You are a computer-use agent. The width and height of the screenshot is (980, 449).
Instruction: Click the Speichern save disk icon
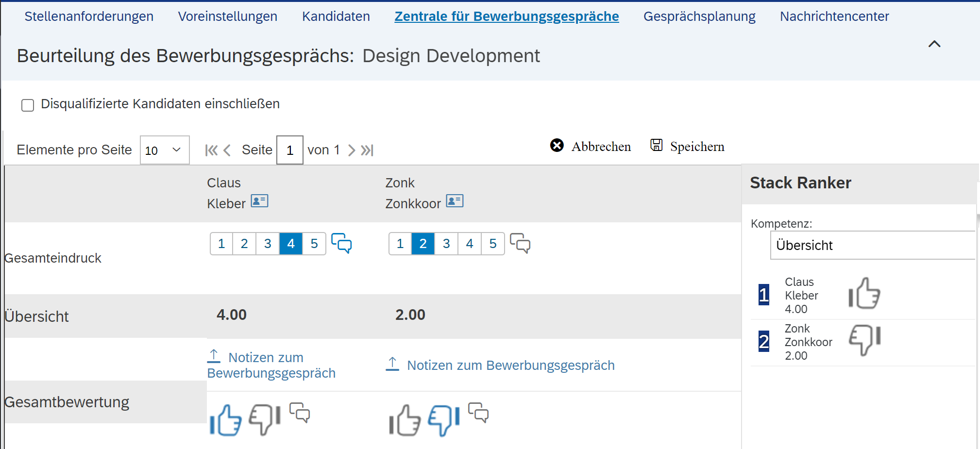[657, 145]
